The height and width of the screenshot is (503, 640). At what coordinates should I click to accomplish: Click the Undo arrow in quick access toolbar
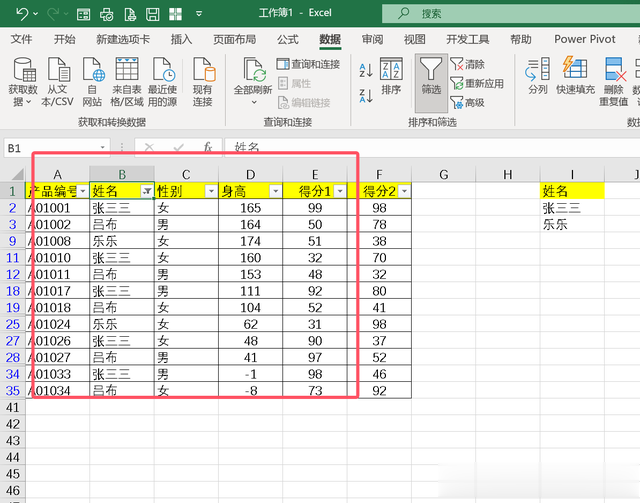pyautogui.click(x=21, y=14)
